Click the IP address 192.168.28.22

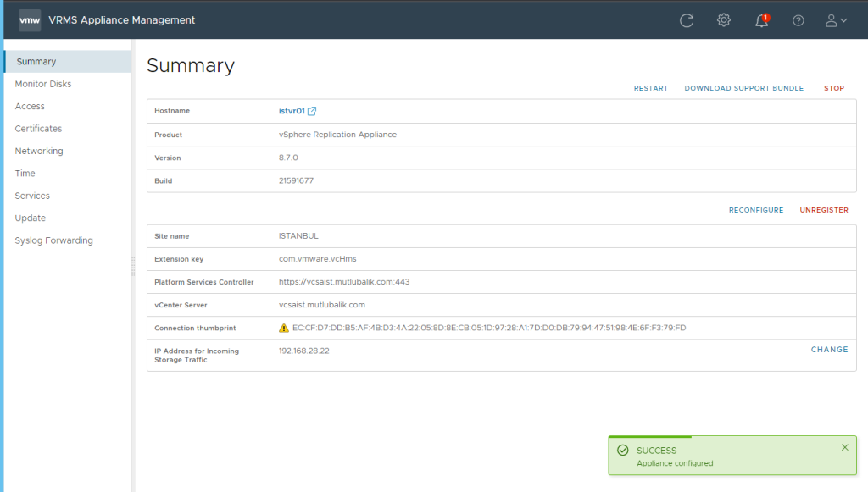(304, 351)
